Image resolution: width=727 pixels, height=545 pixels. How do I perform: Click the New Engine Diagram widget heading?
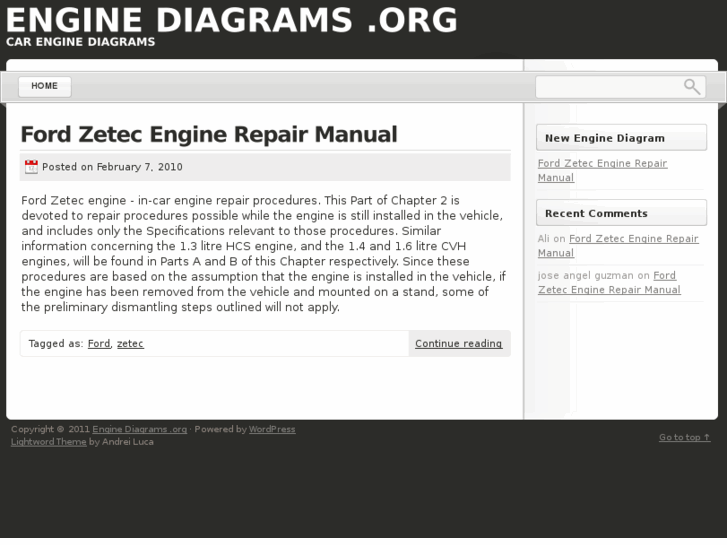pos(621,138)
